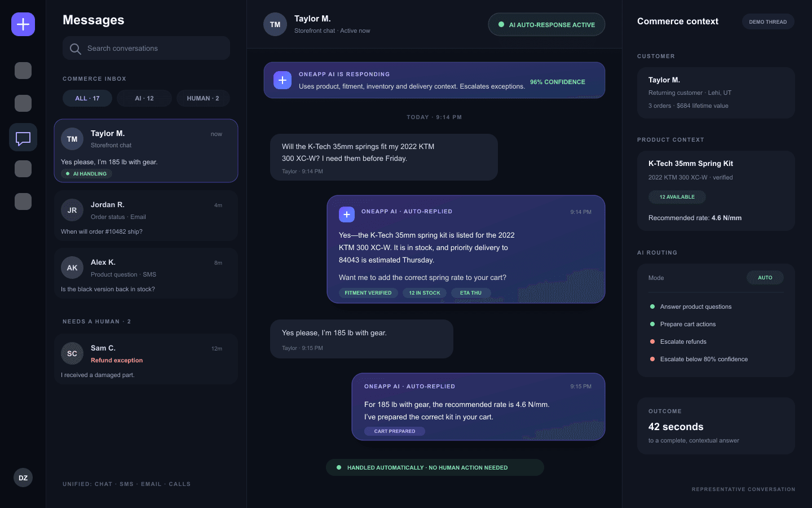
Task: Click the plus icon in the first auto-reply
Action: pyautogui.click(x=347, y=214)
